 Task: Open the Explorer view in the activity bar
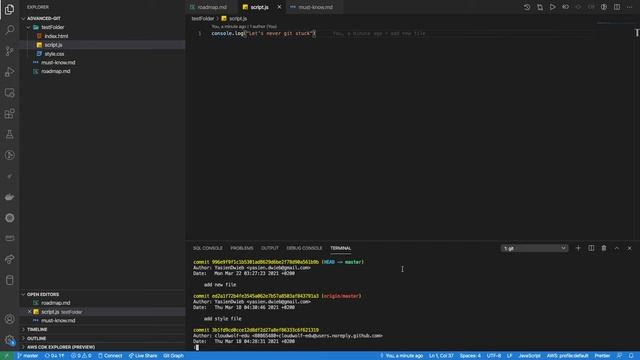(x=9, y=9)
